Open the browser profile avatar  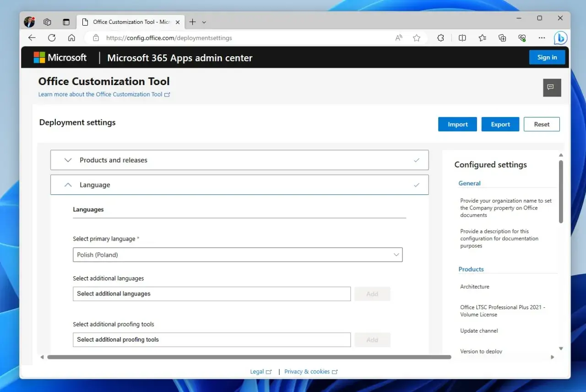[x=29, y=21]
